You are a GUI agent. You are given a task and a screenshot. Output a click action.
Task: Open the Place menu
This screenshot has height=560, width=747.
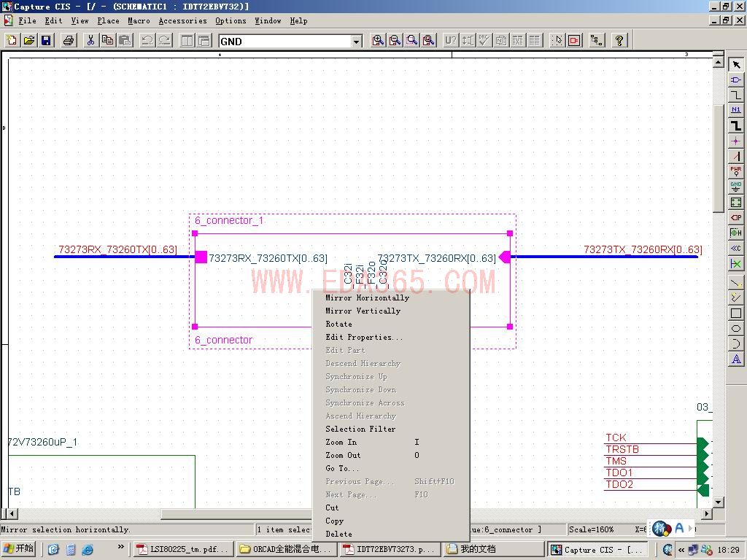click(108, 21)
